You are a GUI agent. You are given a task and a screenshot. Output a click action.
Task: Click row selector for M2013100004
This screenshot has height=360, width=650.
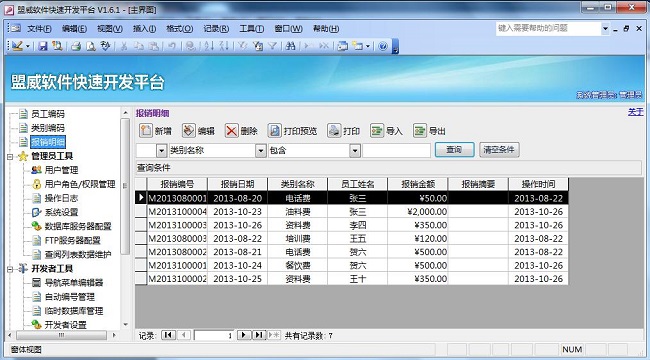141,212
